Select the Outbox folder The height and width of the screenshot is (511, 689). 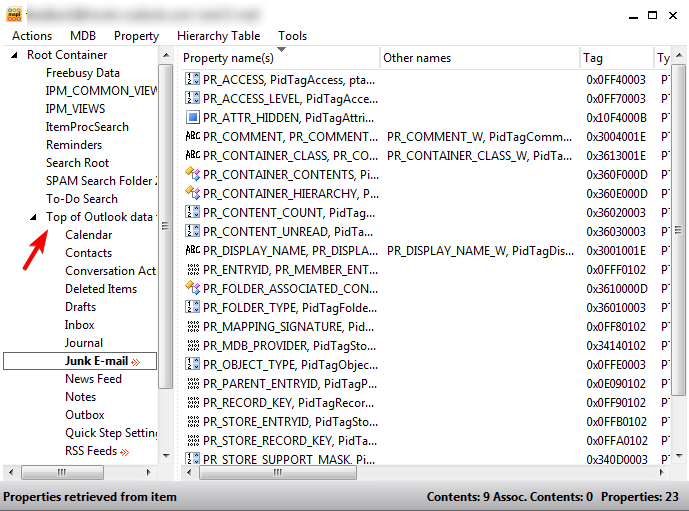pos(85,415)
